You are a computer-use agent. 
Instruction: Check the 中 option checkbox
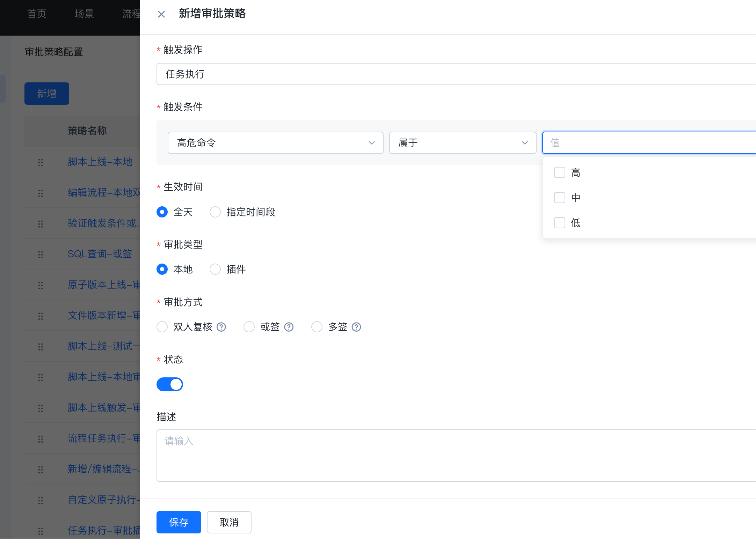[559, 198]
